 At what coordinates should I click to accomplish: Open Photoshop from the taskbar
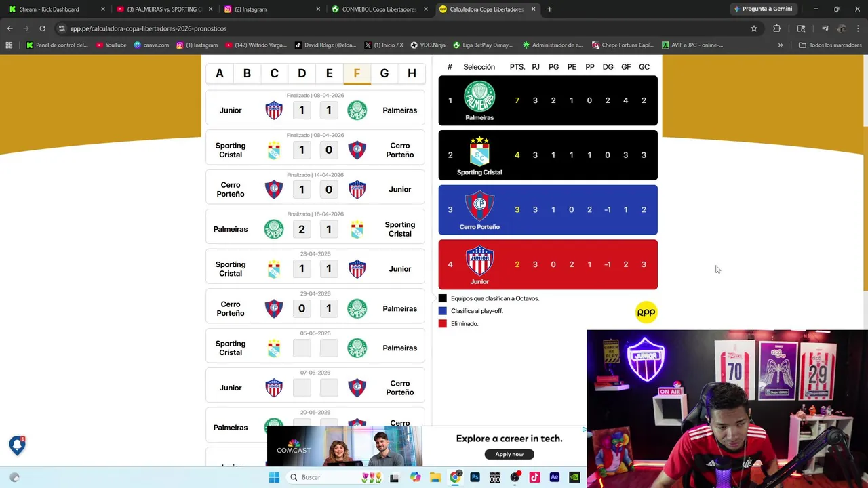[x=475, y=477]
